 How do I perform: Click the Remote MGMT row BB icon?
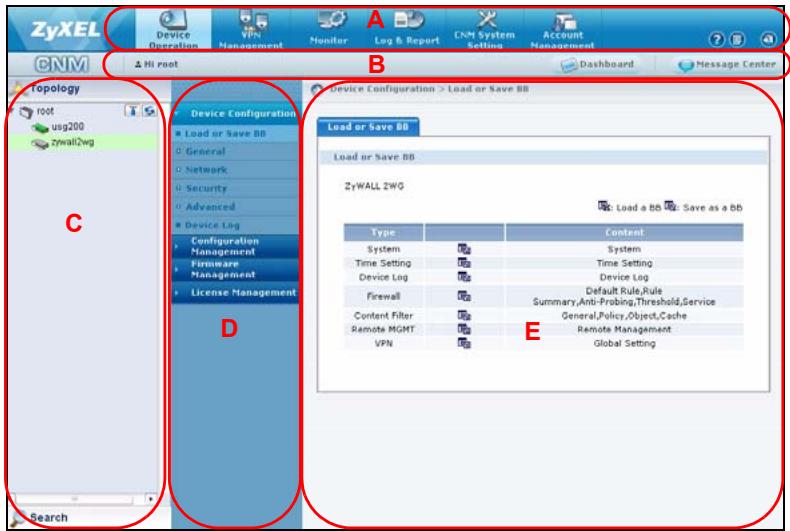(x=464, y=329)
